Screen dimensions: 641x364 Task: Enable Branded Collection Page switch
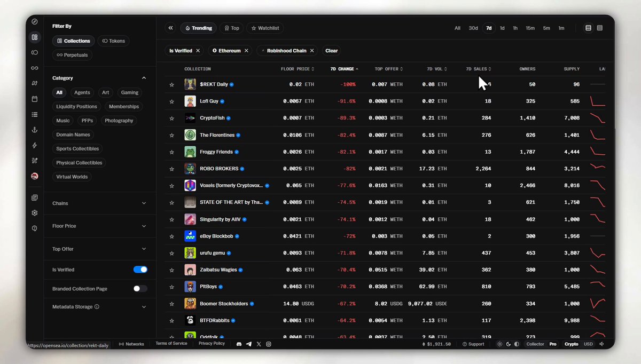point(140,288)
